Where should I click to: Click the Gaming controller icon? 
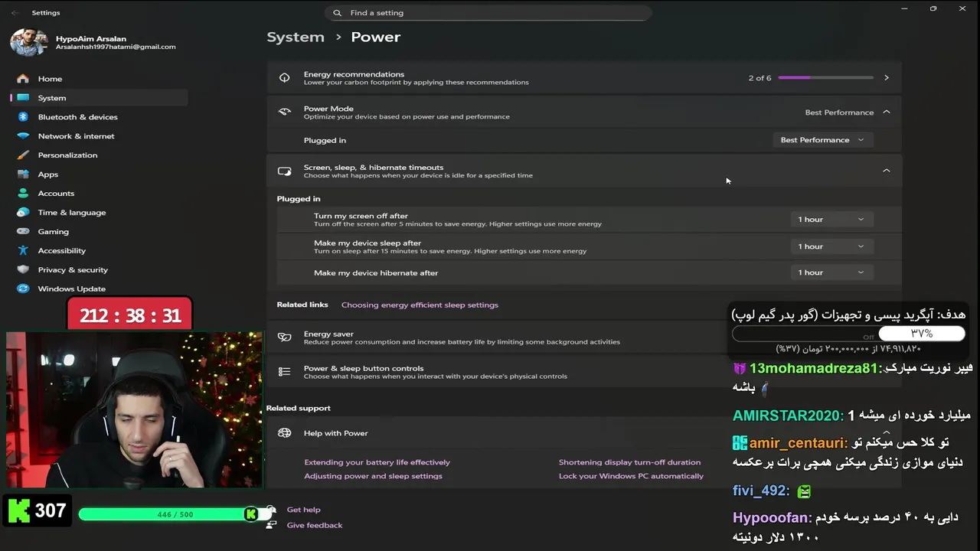click(x=23, y=232)
